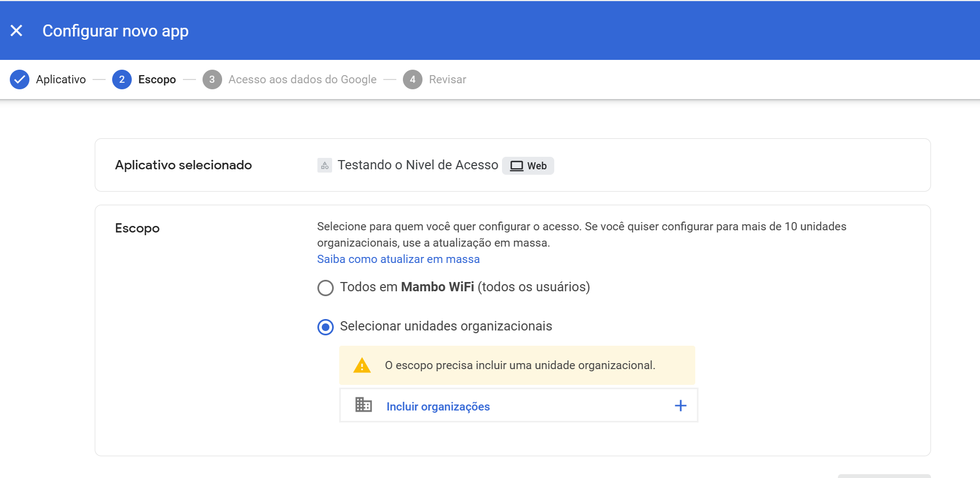Go to the Aplicativo step label
The height and width of the screenshot is (478, 980).
click(60, 79)
